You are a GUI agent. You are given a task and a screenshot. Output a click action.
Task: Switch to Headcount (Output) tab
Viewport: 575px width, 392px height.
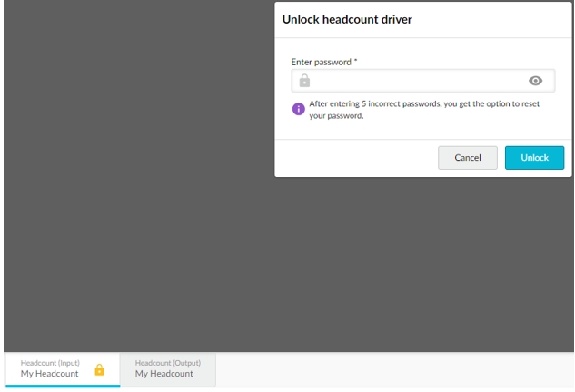tap(168, 368)
